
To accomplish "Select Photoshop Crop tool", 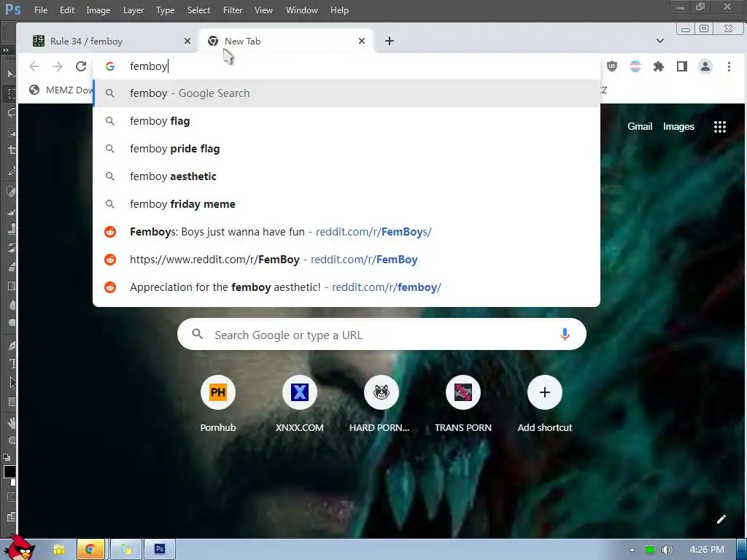I will pyautogui.click(x=11, y=150).
